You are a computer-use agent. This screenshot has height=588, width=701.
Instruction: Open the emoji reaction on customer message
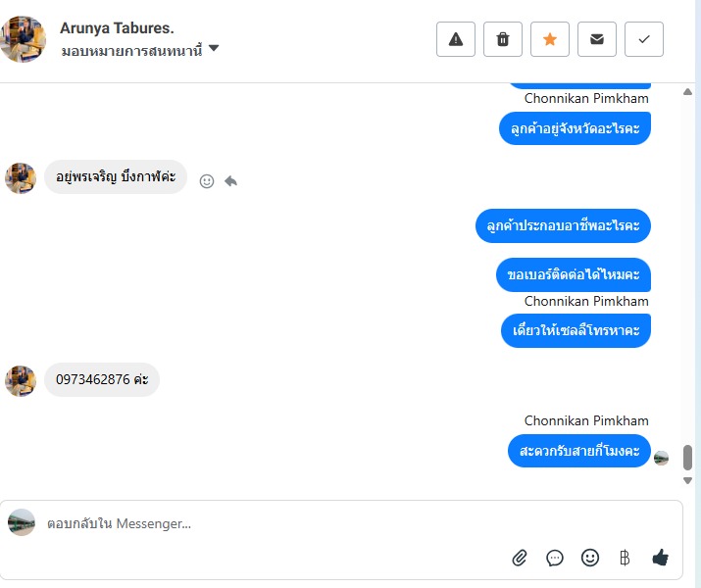pos(207,181)
